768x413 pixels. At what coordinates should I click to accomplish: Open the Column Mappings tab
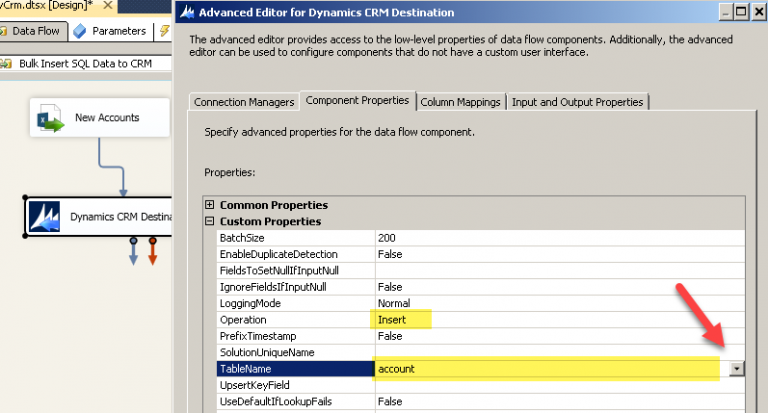[x=460, y=102]
